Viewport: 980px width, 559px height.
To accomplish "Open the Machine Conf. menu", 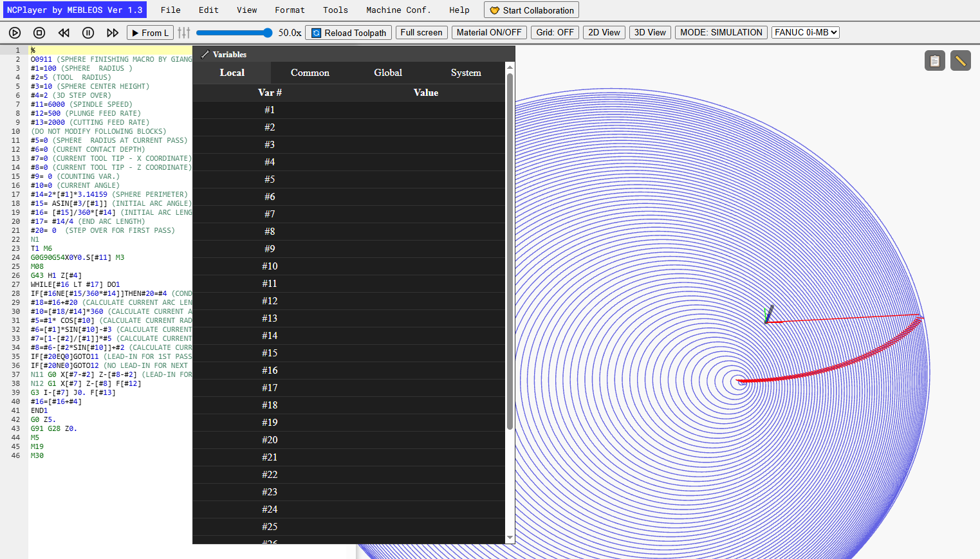I will point(398,10).
